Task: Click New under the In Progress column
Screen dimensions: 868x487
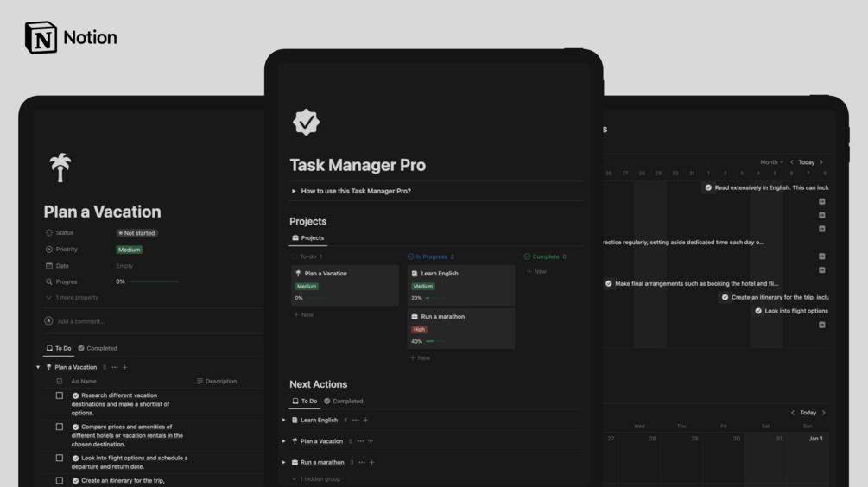Action: (x=420, y=358)
